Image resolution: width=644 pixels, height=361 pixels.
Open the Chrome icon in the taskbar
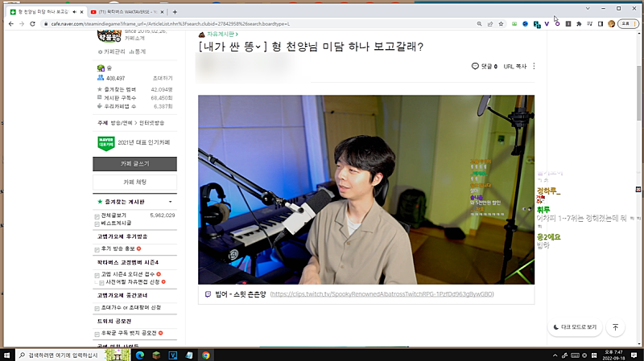206,355
